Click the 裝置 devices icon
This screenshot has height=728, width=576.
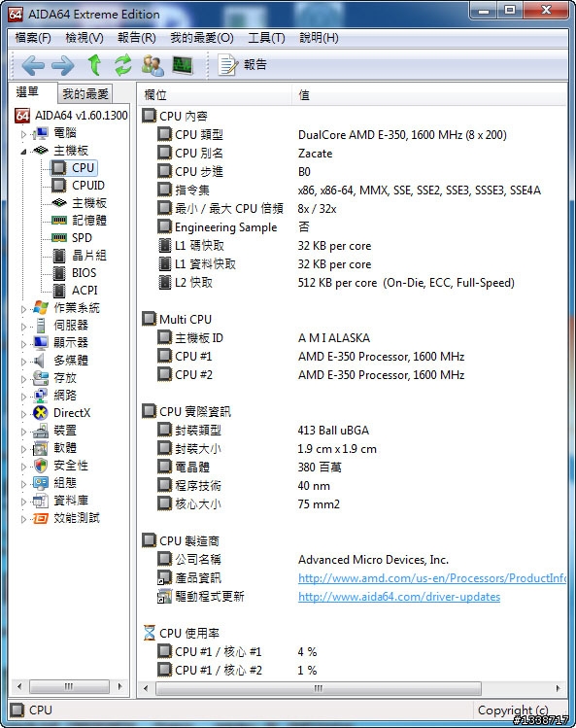41,431
